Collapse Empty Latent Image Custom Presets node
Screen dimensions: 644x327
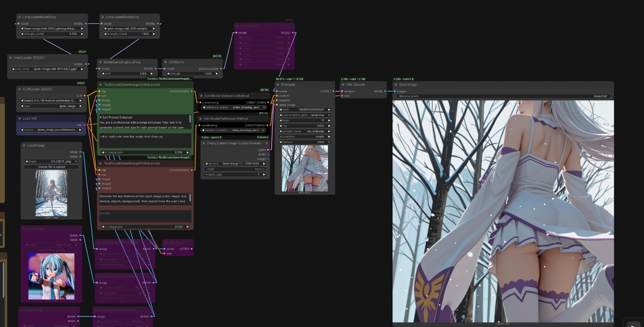(x=204, y=143)
